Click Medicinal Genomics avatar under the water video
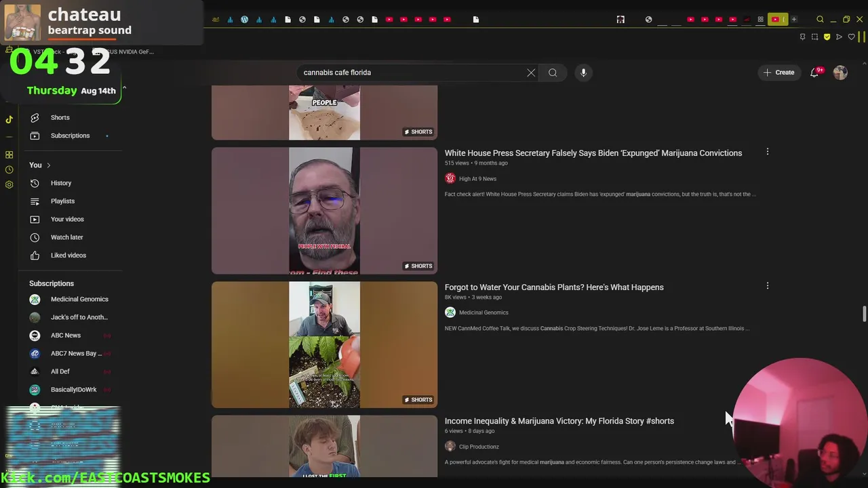 coord(450,312)
